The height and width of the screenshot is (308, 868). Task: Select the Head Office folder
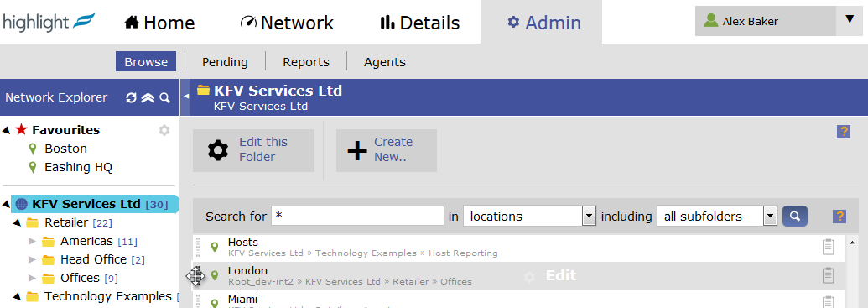pos(93,259)
